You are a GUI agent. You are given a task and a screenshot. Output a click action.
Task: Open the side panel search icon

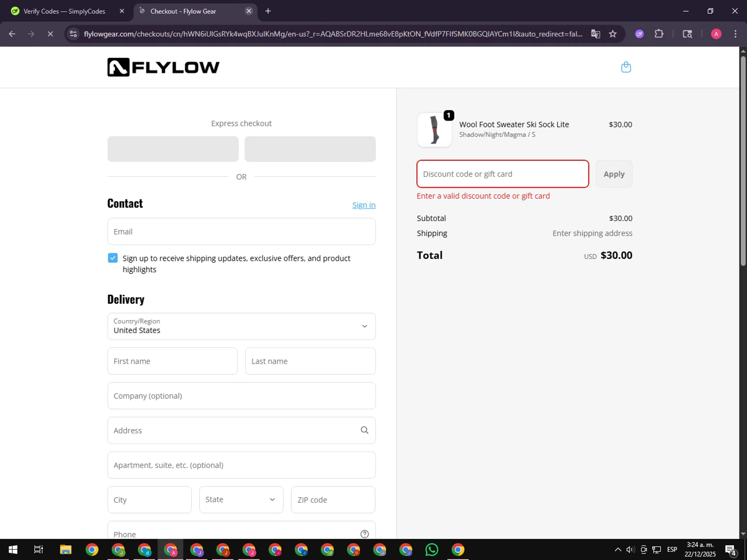(687, 34)
